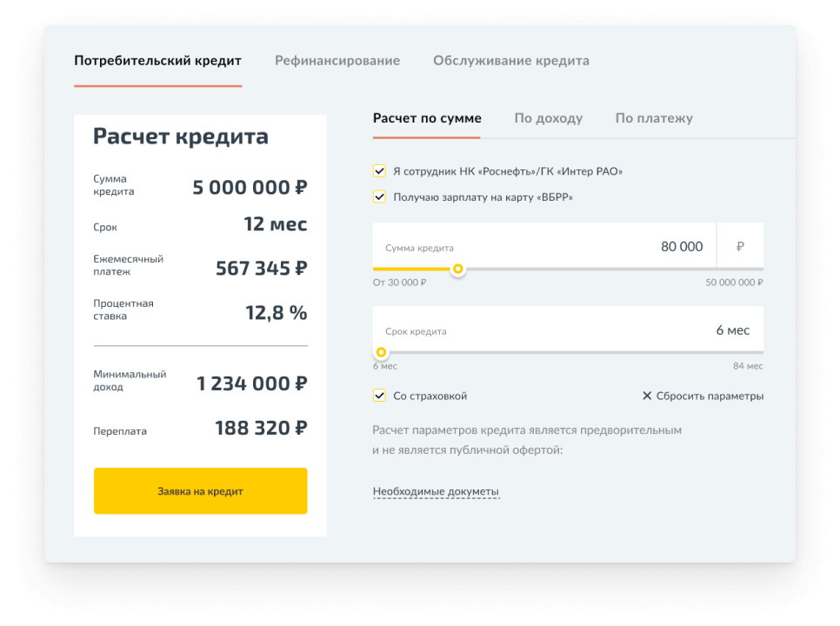
Task: Click the loan amount slider handle
Action: (458, 269)
